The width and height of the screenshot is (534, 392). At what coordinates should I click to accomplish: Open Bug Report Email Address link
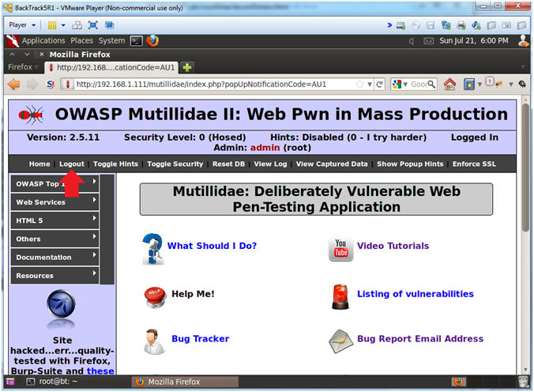point(420,338)
